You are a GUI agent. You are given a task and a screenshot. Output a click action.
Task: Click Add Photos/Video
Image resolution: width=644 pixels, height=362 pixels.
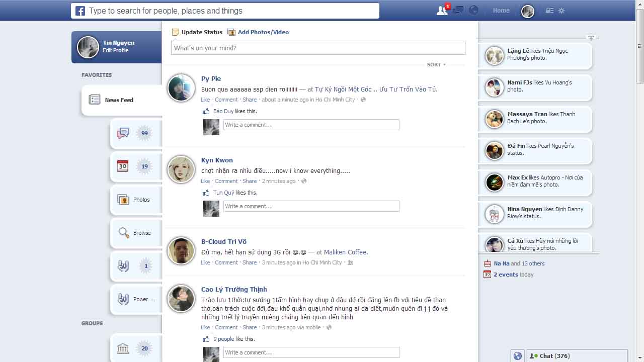tap(263, 32)
